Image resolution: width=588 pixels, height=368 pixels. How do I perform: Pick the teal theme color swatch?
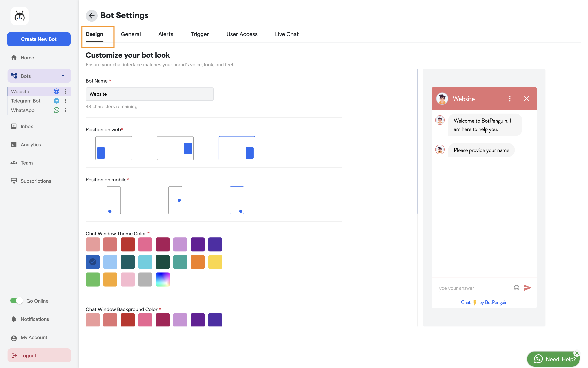coord(180,262)
